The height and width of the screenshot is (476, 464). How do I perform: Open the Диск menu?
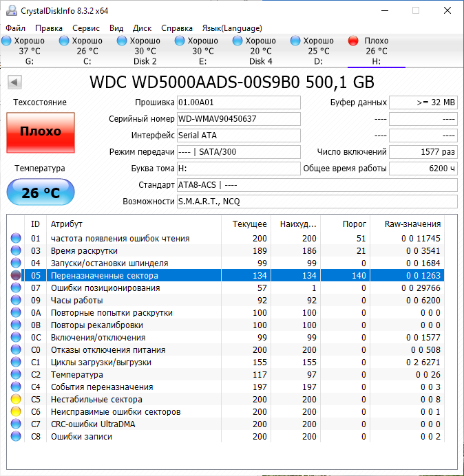point(143,28)
